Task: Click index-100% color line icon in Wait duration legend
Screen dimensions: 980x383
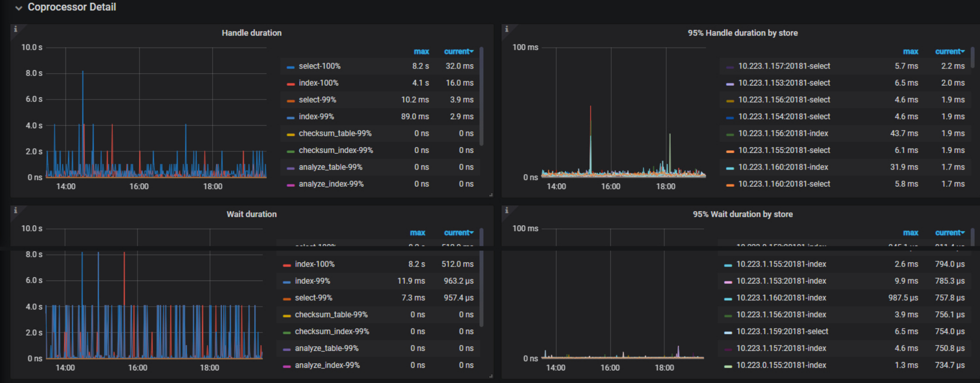Action: (x=287, y=265)
